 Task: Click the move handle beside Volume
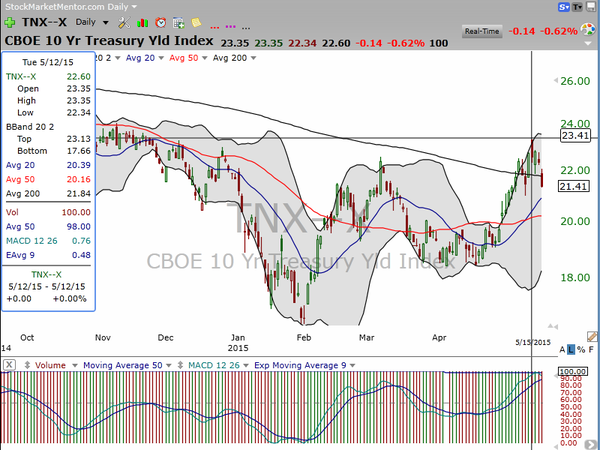(x=27, y=365)
